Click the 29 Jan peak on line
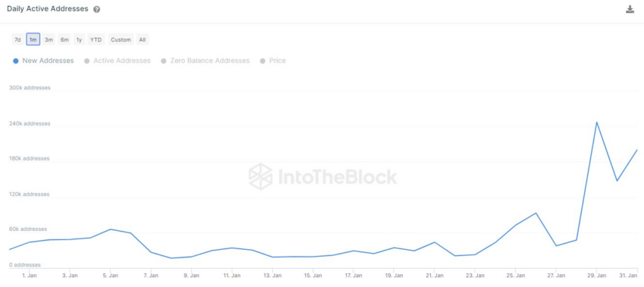Viewport: 644px width, 287px height. click(596, 123)
